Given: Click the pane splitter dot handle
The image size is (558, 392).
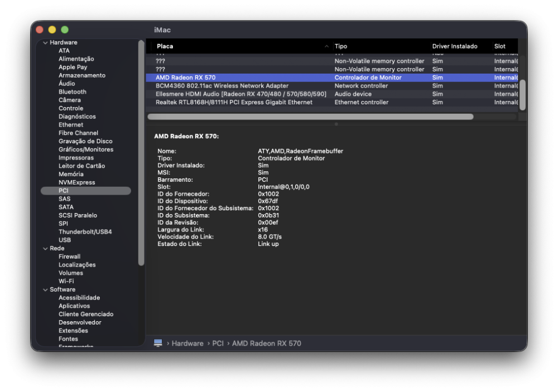Looking at the screenshot, I should [x=336, y=124].
